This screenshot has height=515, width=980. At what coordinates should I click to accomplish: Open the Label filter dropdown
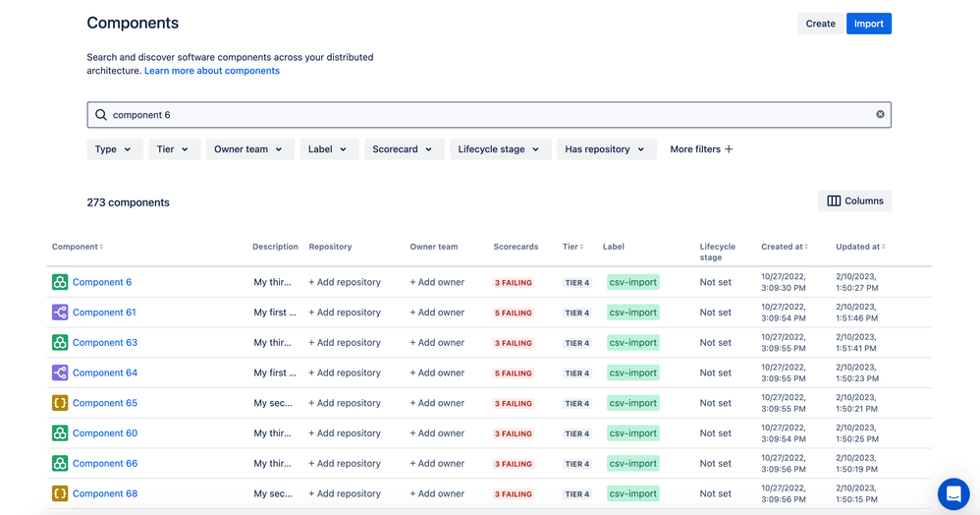(x=329, y=149)
